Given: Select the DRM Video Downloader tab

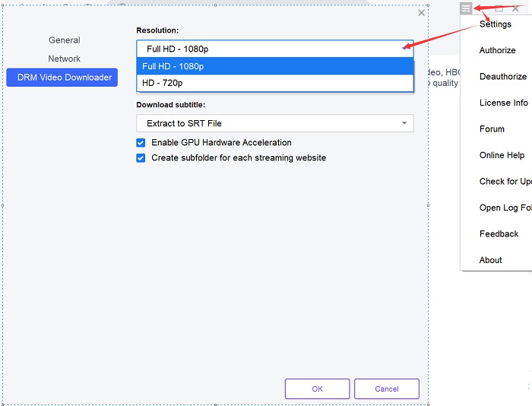Looking at the screenshot, I should tap(62, 78).
